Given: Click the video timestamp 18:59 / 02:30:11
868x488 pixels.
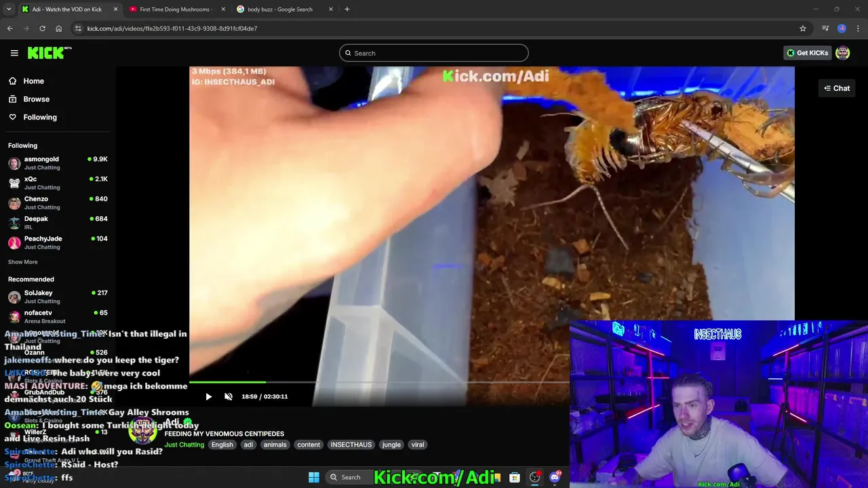Looking at the screenshot, I should click(x=264, y=396).
